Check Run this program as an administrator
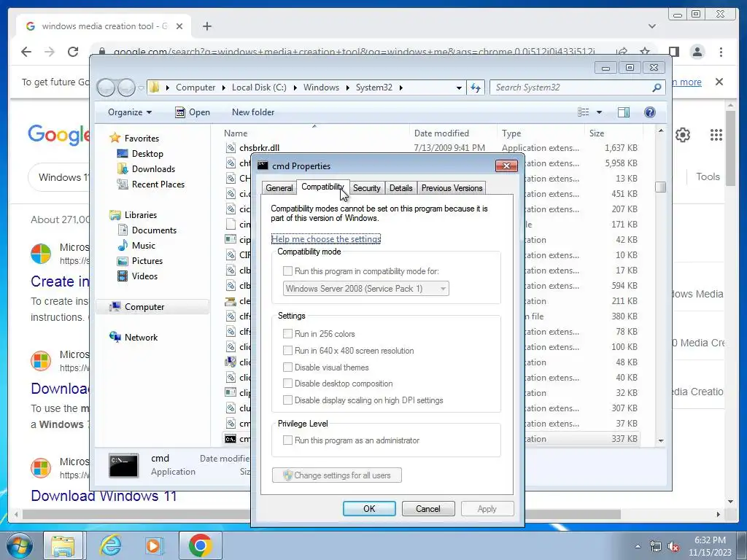 point(287,440)
